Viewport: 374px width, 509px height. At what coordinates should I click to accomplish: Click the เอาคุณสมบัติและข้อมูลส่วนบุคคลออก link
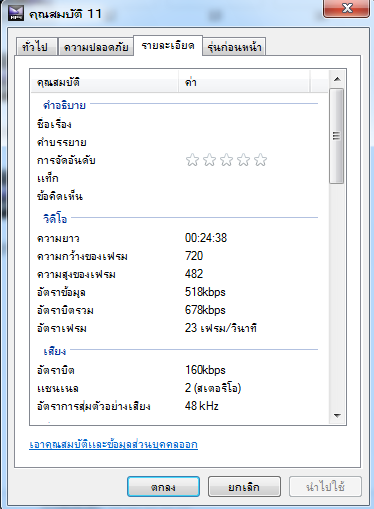pyautogui.click(x=113, y=444)
